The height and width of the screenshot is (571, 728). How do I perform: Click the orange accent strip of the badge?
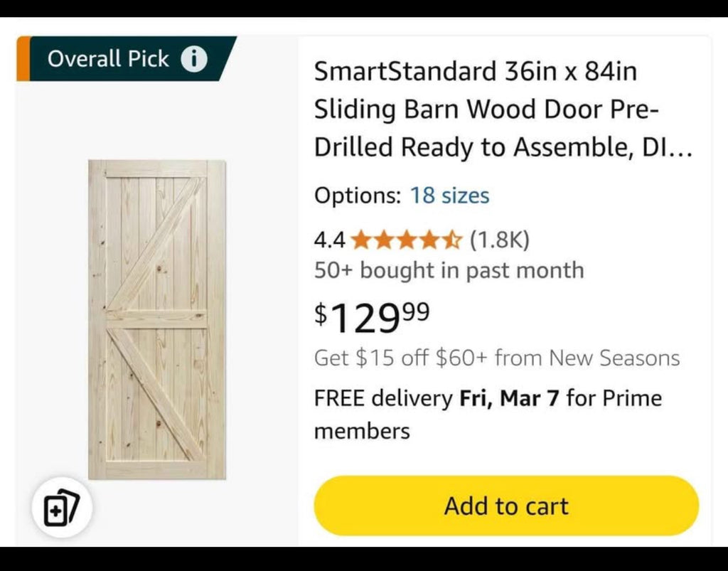tap(23, 59)
